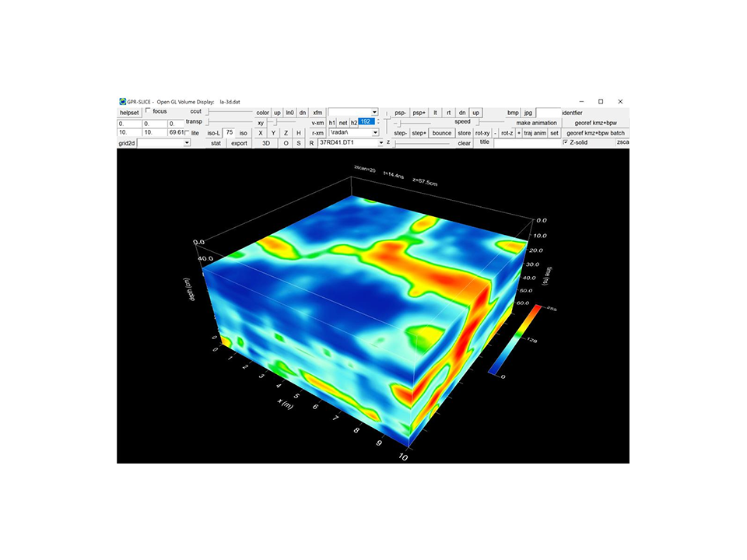
Task: Open the stat button
Action: [216, 143]
